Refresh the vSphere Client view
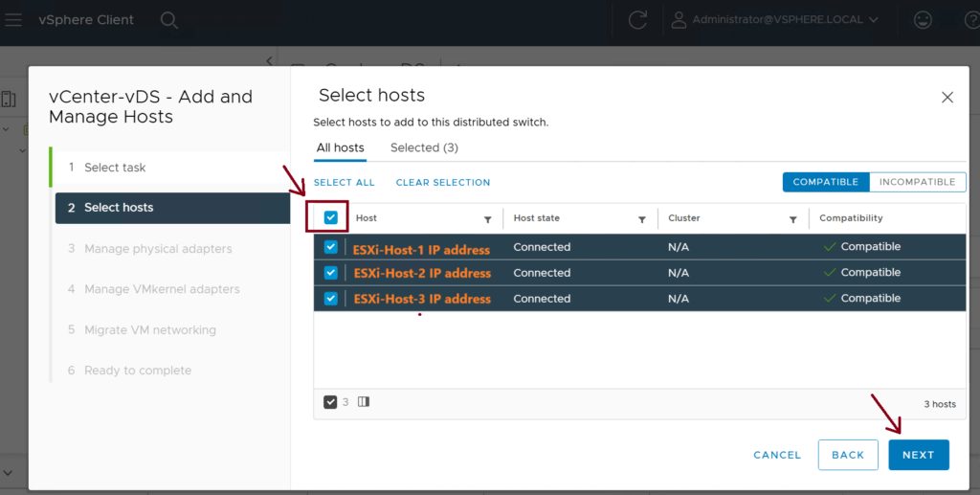The image size is (980, 495). click(637, 20)
